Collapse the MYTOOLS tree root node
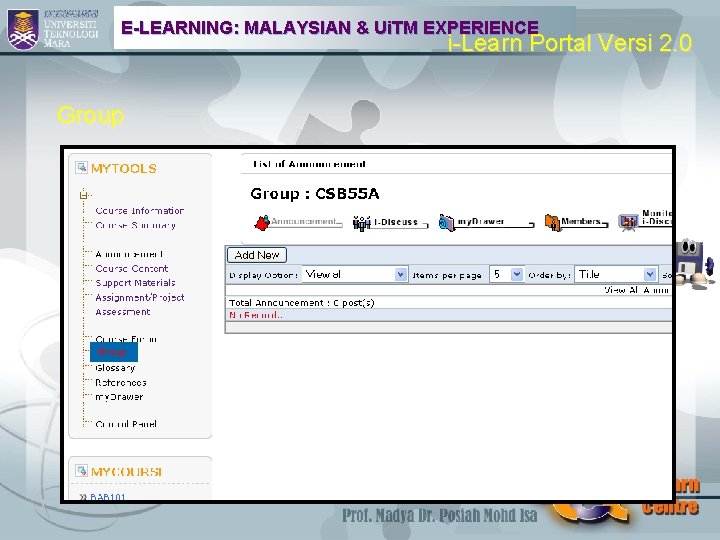The image size is (720, 540). pos(83,195)
